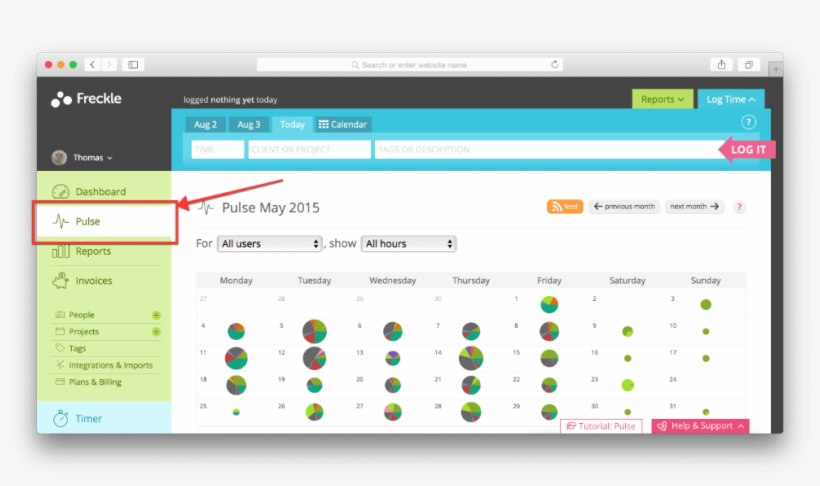Open the Pulse page in the sidebar
The image size is (820, 486).
click(105, 221)
